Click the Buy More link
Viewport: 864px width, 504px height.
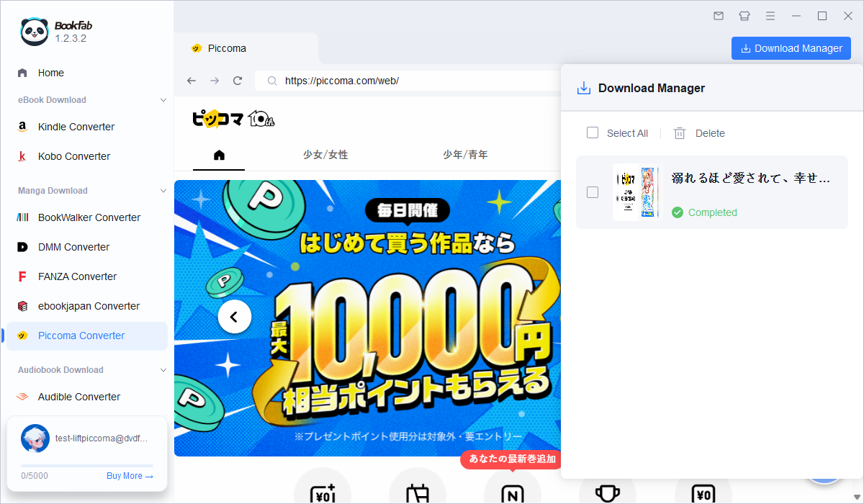[130, 476]
